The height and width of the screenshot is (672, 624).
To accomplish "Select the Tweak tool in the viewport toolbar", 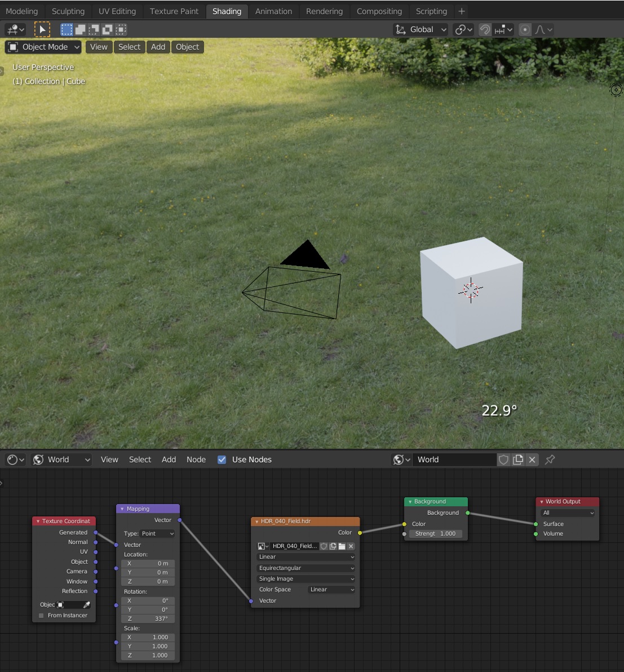I will click(42, 29).
